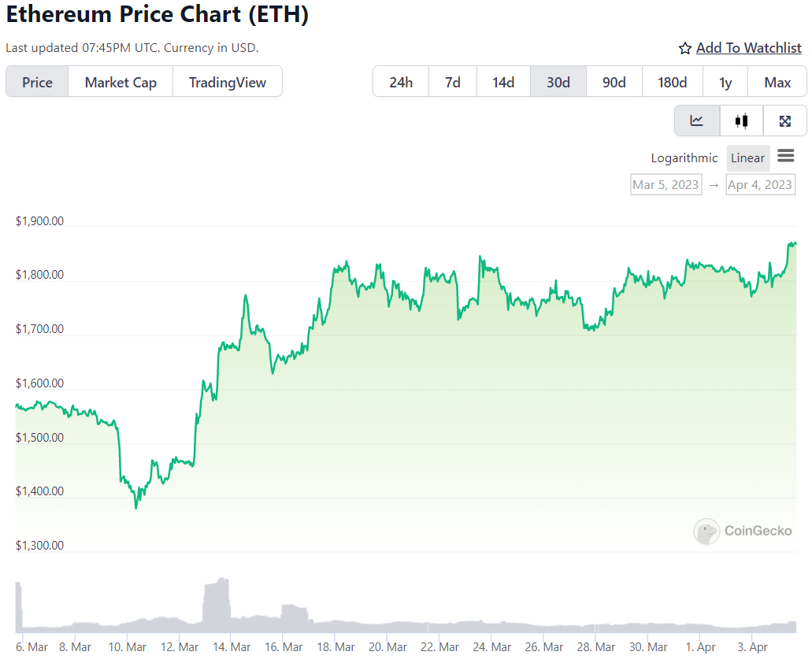Click the last updated timestamp text
Image resolution: width=812 pixels, height=659 pixels.
pos(132,47)
